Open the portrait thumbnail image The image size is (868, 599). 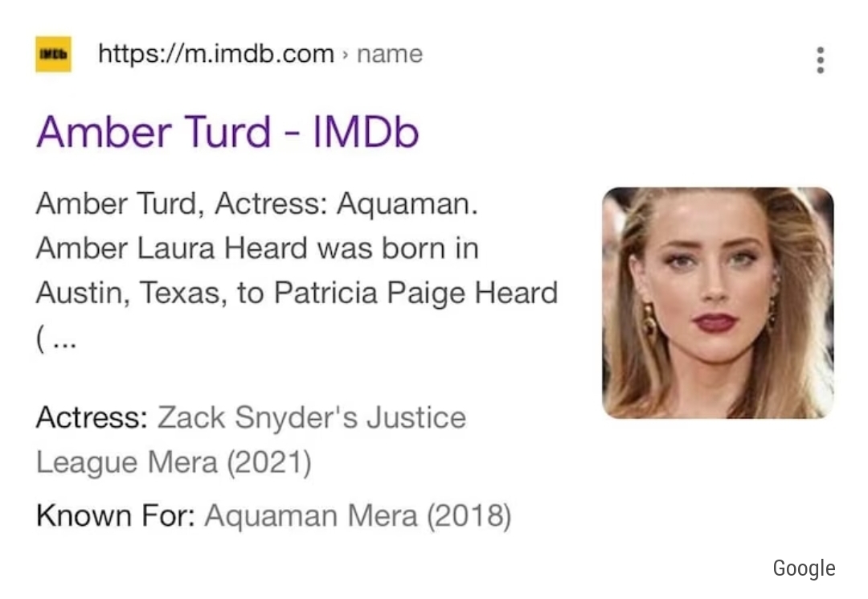pos(718,302)
